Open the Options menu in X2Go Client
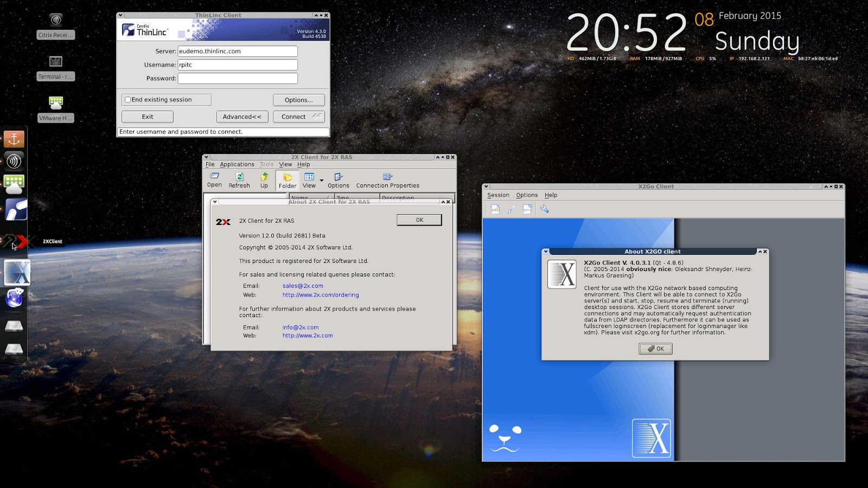 coord(527,195)
